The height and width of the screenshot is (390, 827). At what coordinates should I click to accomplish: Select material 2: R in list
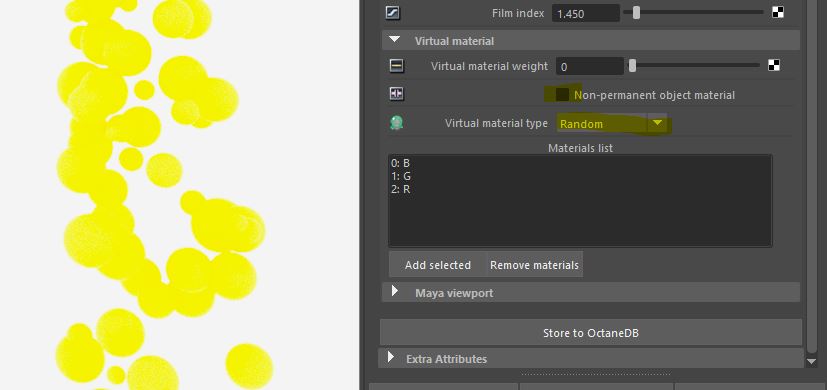(400, 189)
